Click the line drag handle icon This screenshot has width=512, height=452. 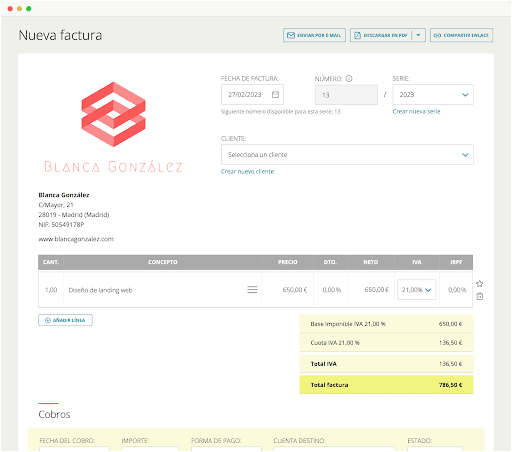252,290
